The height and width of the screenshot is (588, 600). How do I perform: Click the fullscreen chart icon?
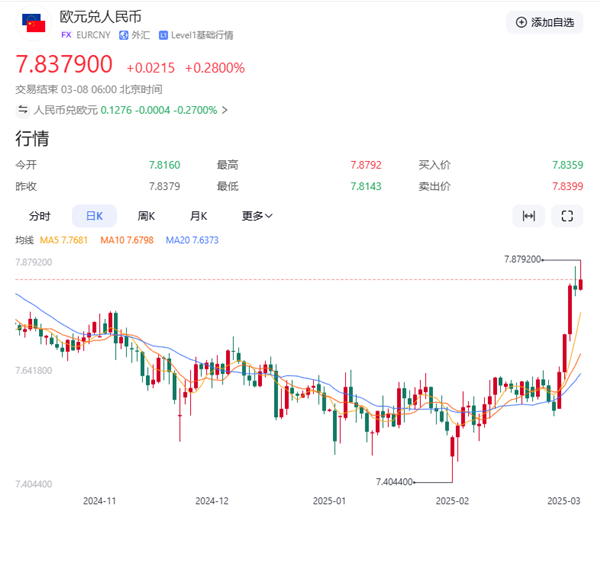(x=567, y=216)
